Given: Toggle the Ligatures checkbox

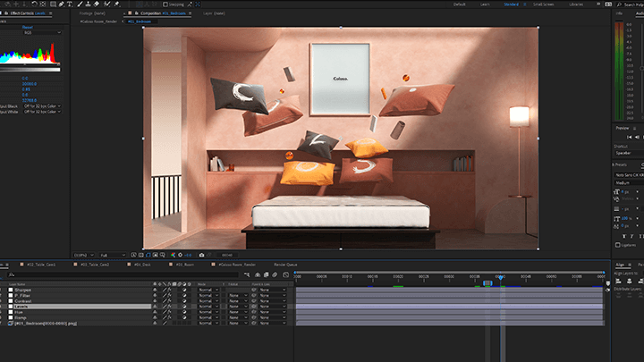Looking at the screenshot, I should click(x=618, y=245).
